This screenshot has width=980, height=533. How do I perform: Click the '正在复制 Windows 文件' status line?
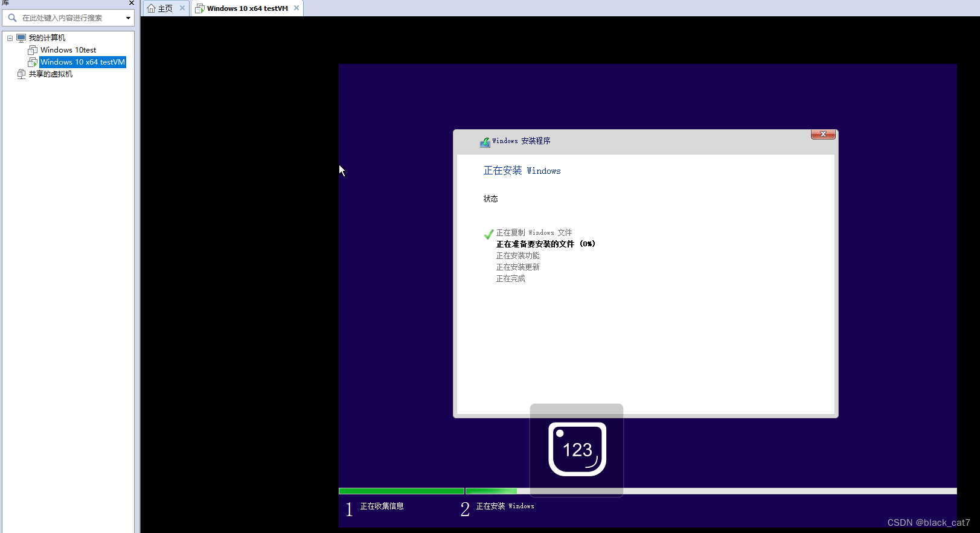coord(534,232)
